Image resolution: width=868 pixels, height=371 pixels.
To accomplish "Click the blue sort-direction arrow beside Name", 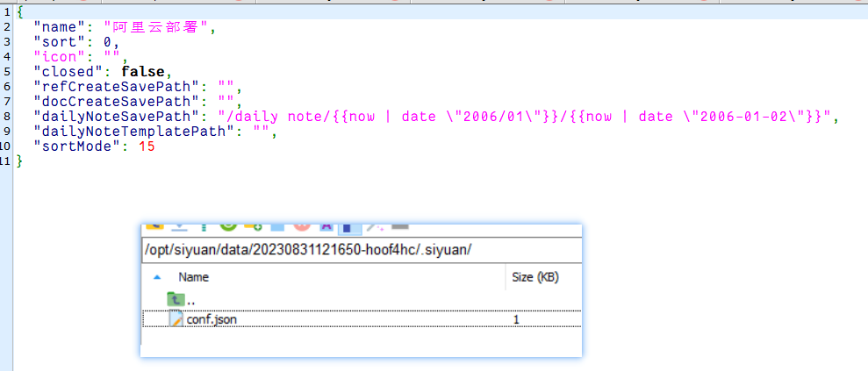I will coord(158,277).
